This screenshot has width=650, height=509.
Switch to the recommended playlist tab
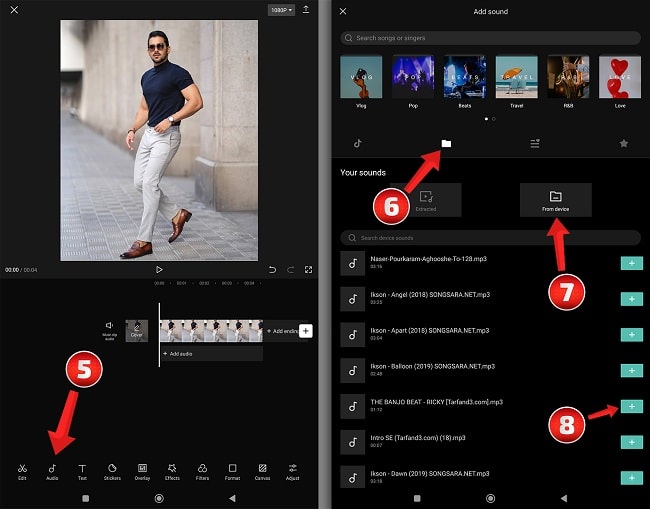(535, 143)
